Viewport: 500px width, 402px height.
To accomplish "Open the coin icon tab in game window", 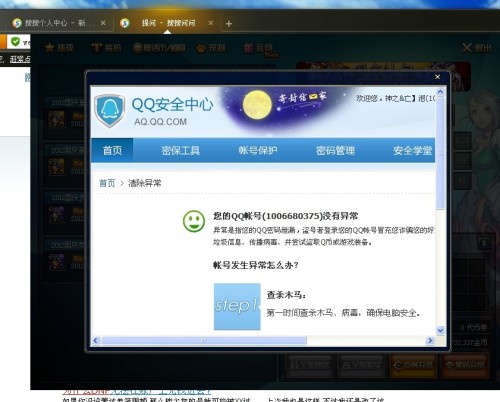I will coord(159,48).
